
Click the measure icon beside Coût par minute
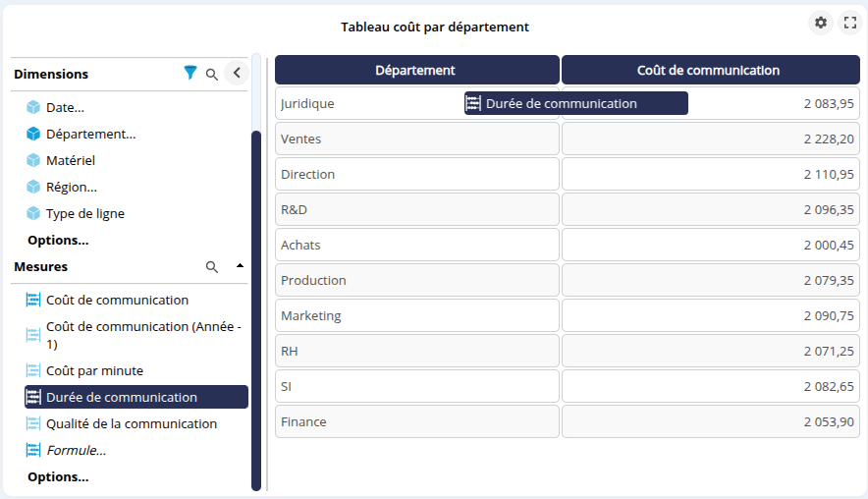pyautogui.click(x=33, y=370)
